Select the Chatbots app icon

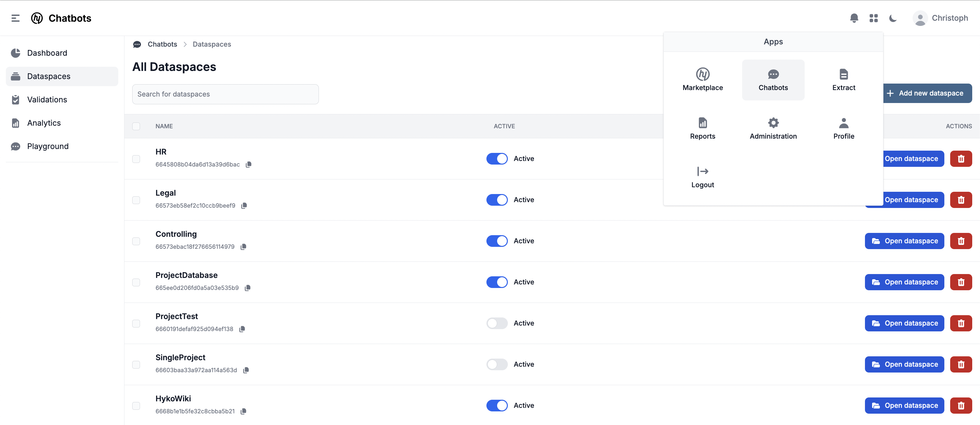point(773,79)
